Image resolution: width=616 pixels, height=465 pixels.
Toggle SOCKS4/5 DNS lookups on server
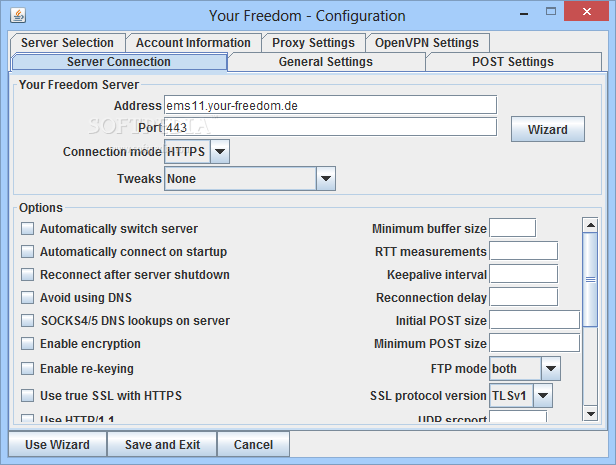coord(28,320)
